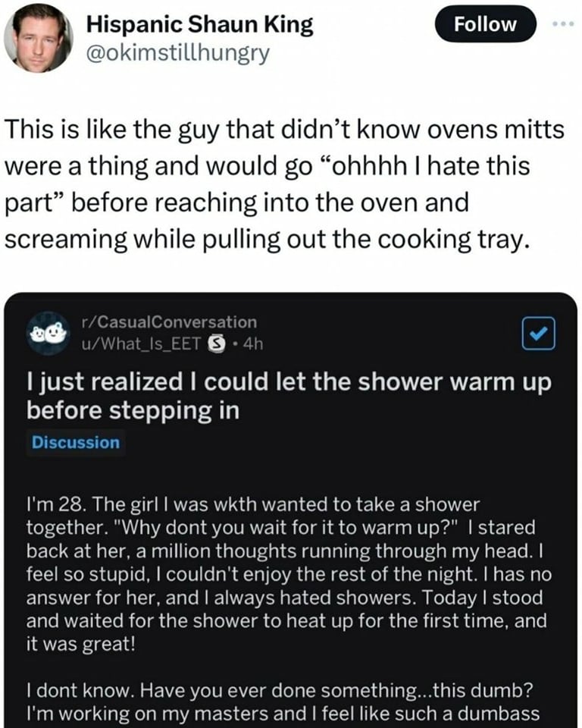Viewport: 582px width, 728px height.
Task: Select the Discussion flair tag
Action: pos(75,443)
